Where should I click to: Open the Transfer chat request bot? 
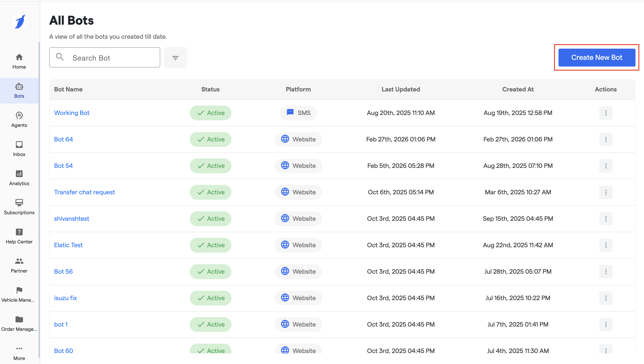point(85,192)
